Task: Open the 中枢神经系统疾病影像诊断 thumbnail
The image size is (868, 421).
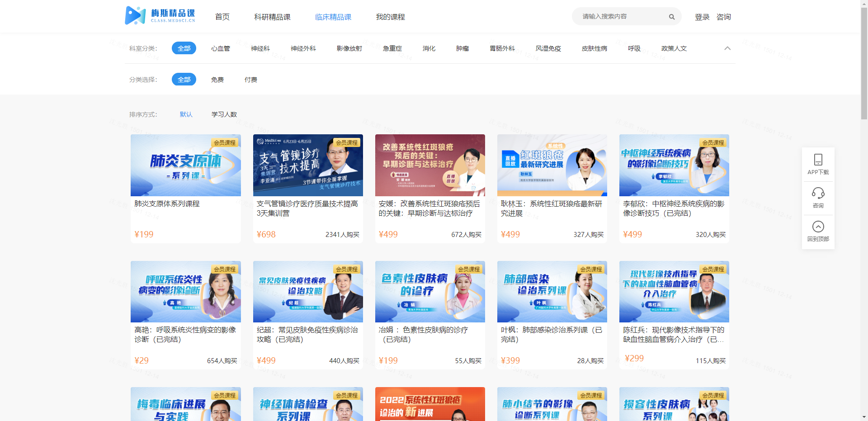Action: pos(674,165)
